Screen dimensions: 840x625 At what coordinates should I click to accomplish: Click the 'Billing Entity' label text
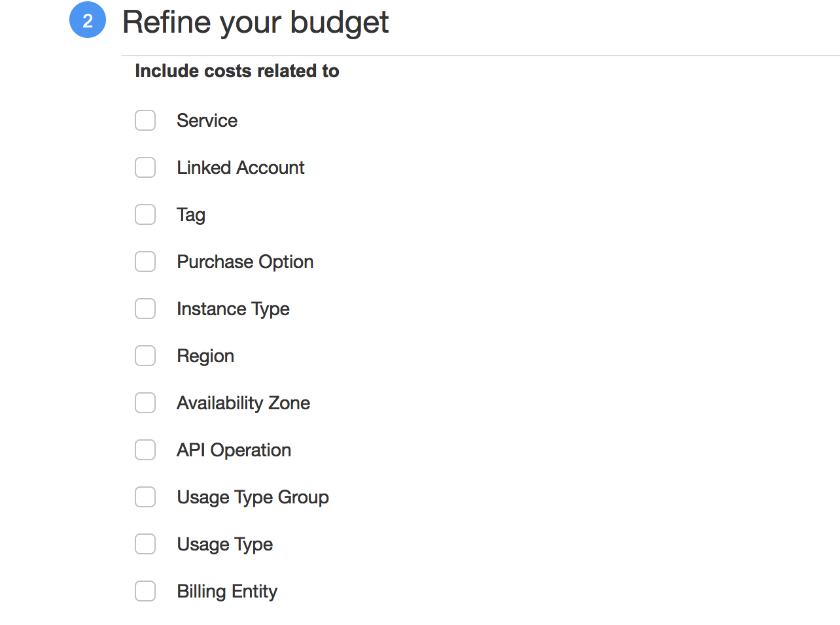pyautogui.click(x=227, y=591)
